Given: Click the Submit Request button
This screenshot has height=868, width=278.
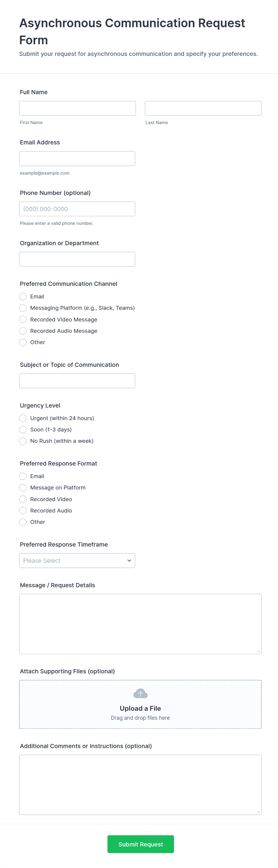Looking at the screenshot, I should click(x=140, y=844).
